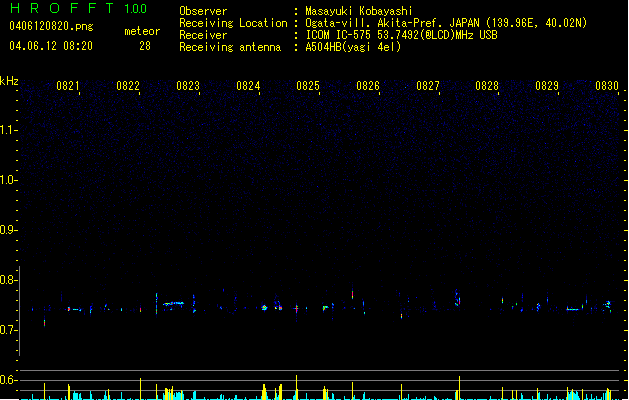Screen dimensions: 629x400
Task: Click the 'Receiver' field label
Action: point(203,35)
